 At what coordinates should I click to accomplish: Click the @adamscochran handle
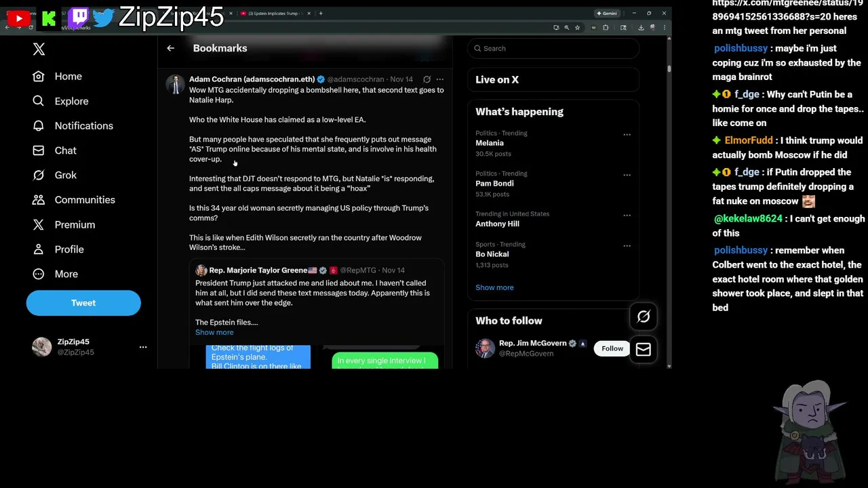(x=355, y=79)
